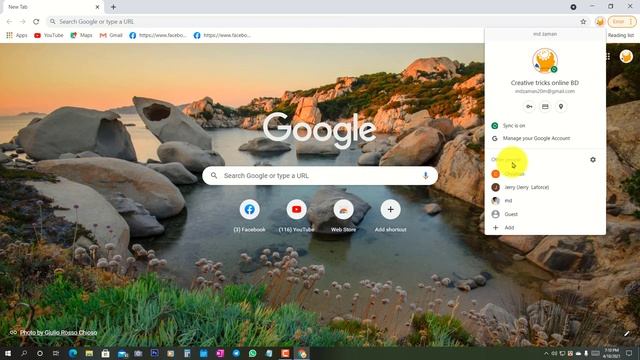
Task: Start voice search with microphone icon
Action: click(425, 176)
